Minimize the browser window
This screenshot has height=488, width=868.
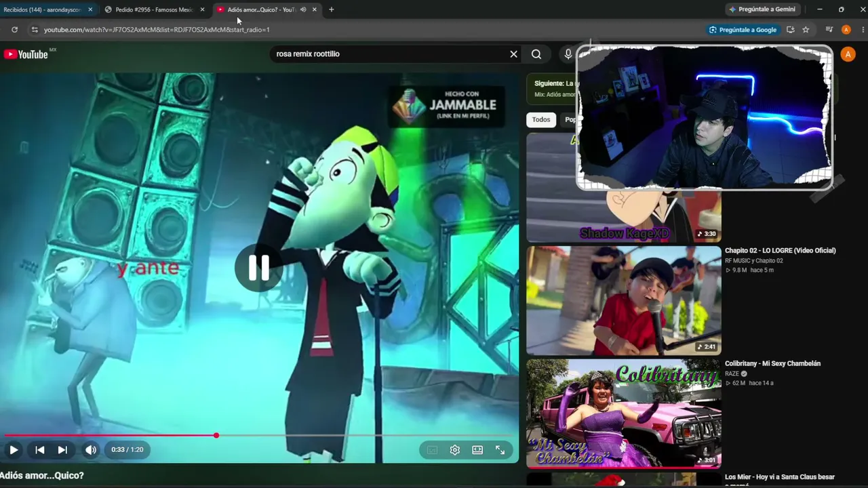819,9
